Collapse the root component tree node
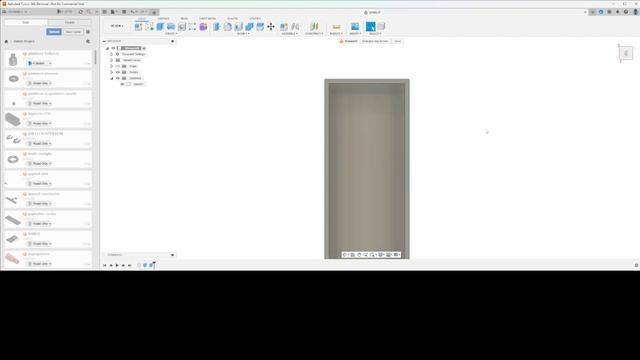This screenshot has height=360, width=640. pos(107,48)
